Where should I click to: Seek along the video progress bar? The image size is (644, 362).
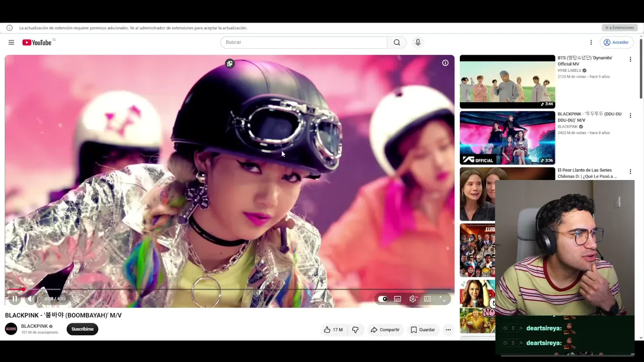pos(229,290)
